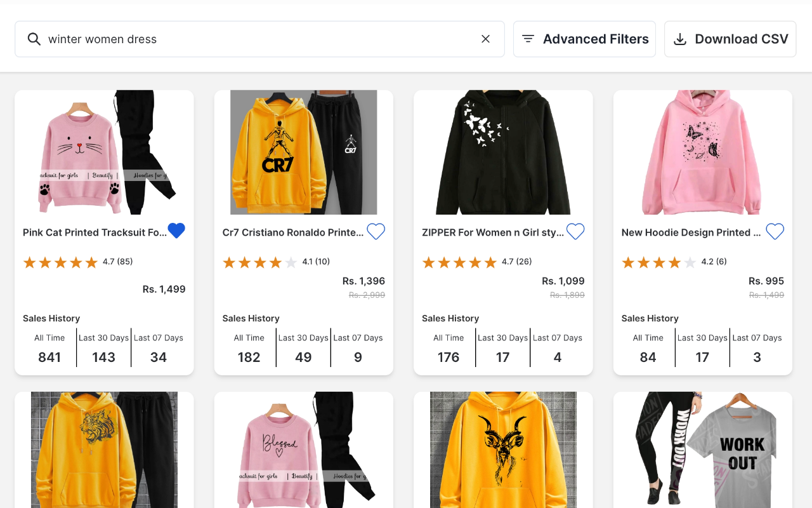Click the download icon on Download CSV button
Viewport: 812px width, 508px height.
pos(680,39)
